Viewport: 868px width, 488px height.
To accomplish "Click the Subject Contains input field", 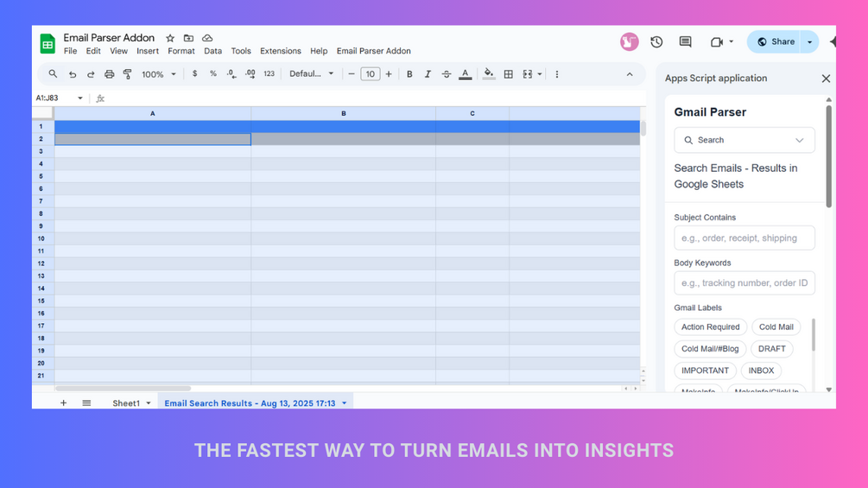I will tap(744, 238).
